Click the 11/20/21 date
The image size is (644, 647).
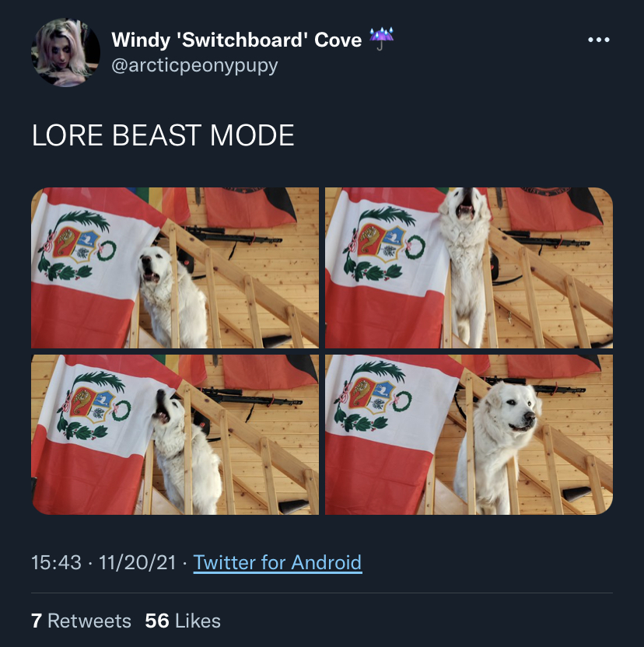point(138,562)
